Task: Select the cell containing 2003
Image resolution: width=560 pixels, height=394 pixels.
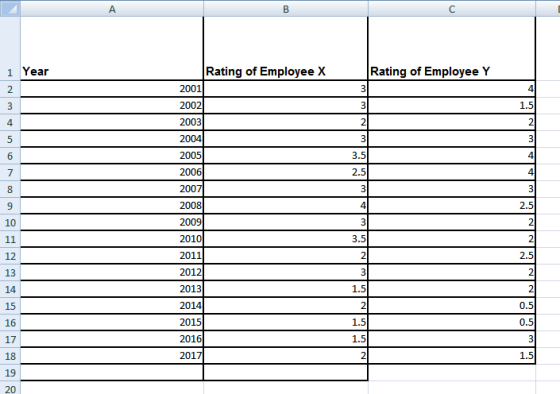Action: click(112, 122)
